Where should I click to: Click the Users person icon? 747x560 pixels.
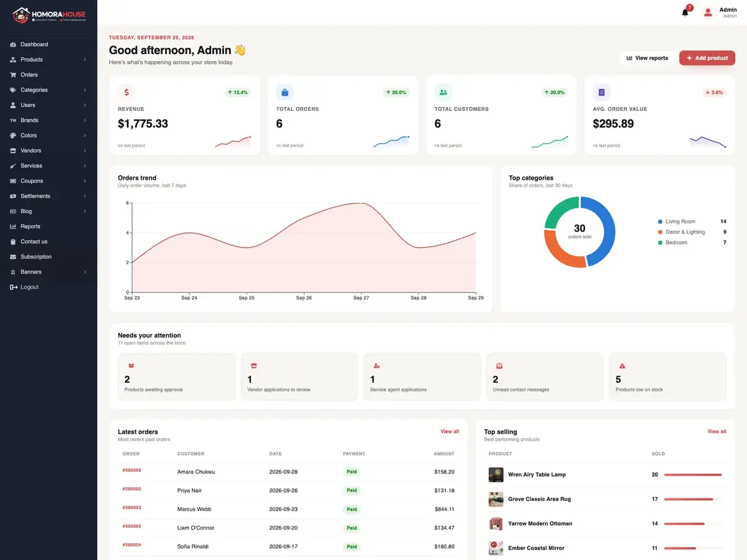(x=14, y=105)
